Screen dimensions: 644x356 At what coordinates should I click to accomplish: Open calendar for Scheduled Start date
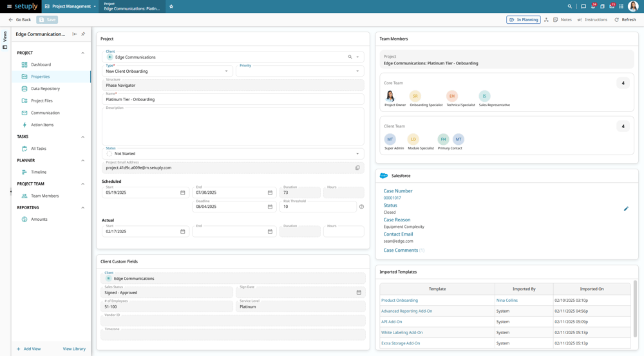click(x=183, y=192)
